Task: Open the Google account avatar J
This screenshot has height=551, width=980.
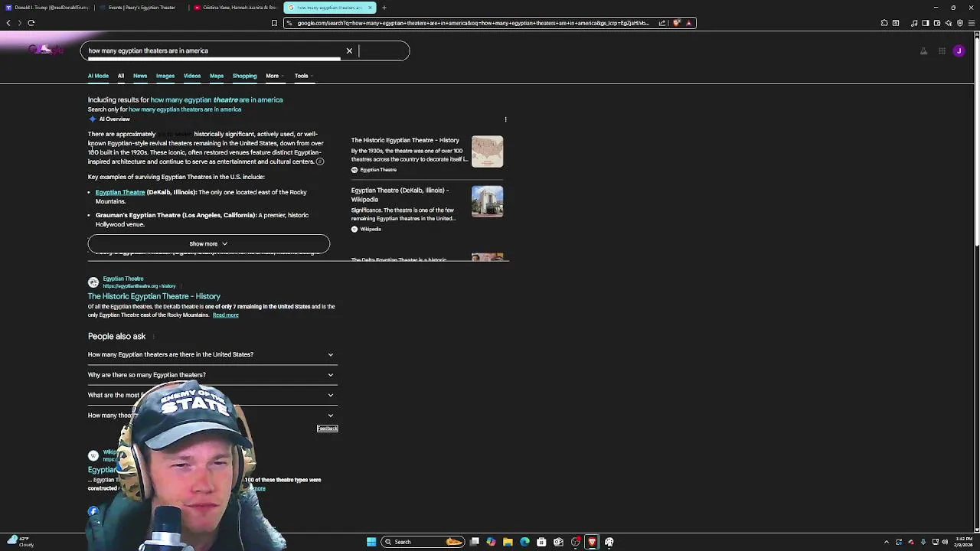Action: 959,51
